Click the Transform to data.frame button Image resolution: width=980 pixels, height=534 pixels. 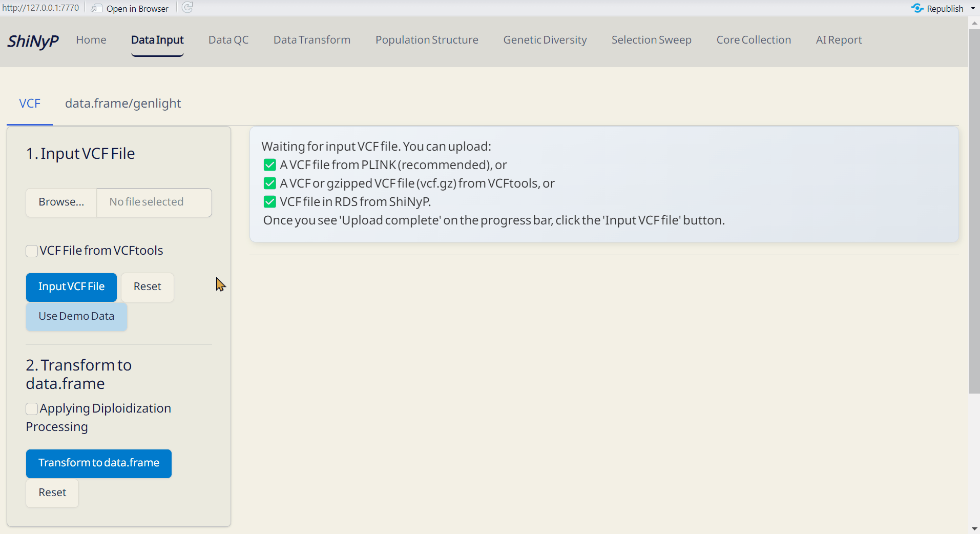[99, 463]
